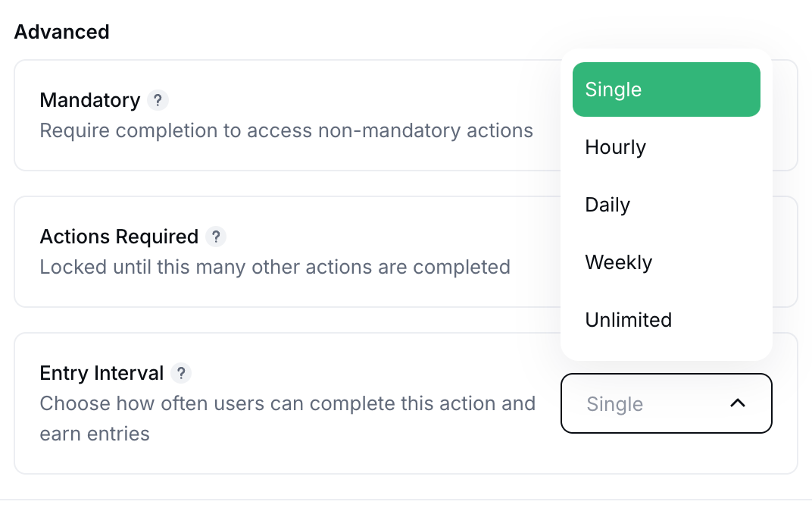
Task: Choose Hourly from the interval list
Action: pyautogui.click(x=615, y=147)
